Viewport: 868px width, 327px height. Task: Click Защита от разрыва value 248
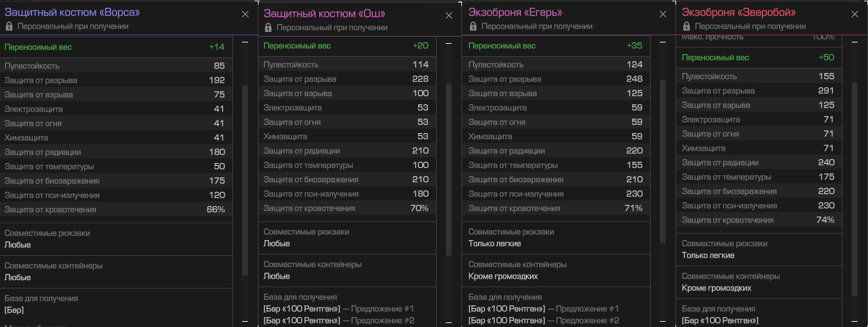[x=634, y=79]
